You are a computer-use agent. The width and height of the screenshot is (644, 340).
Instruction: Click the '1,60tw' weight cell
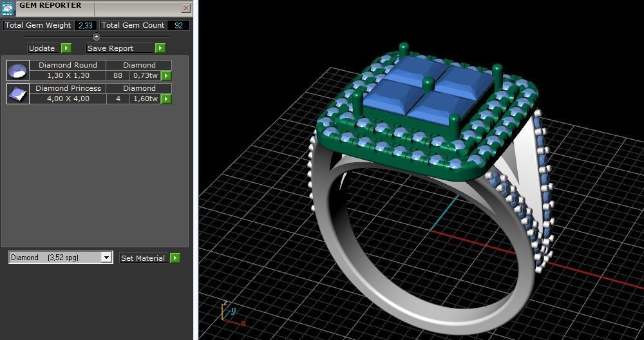(x=145, y=99)
